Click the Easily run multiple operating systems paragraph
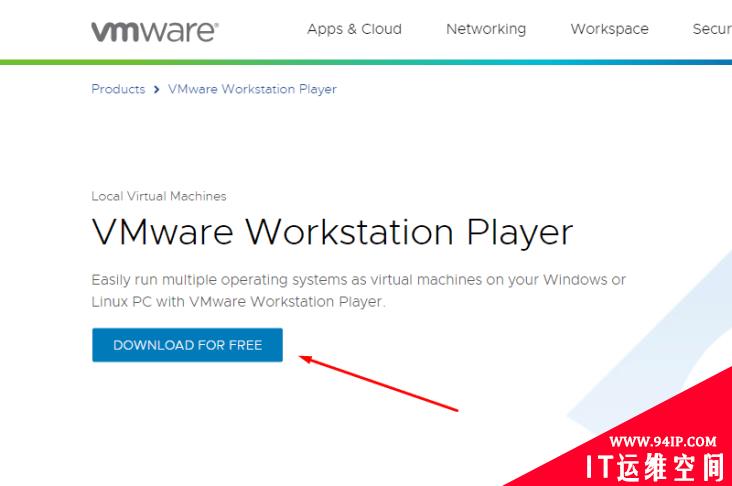This screenshot has width=732, height=486. tap(358, 290)
